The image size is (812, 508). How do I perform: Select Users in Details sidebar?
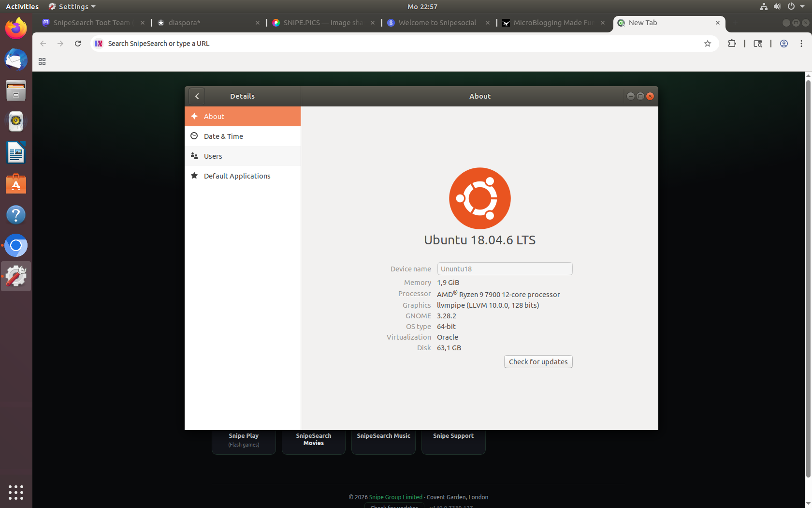pos(243,156)
